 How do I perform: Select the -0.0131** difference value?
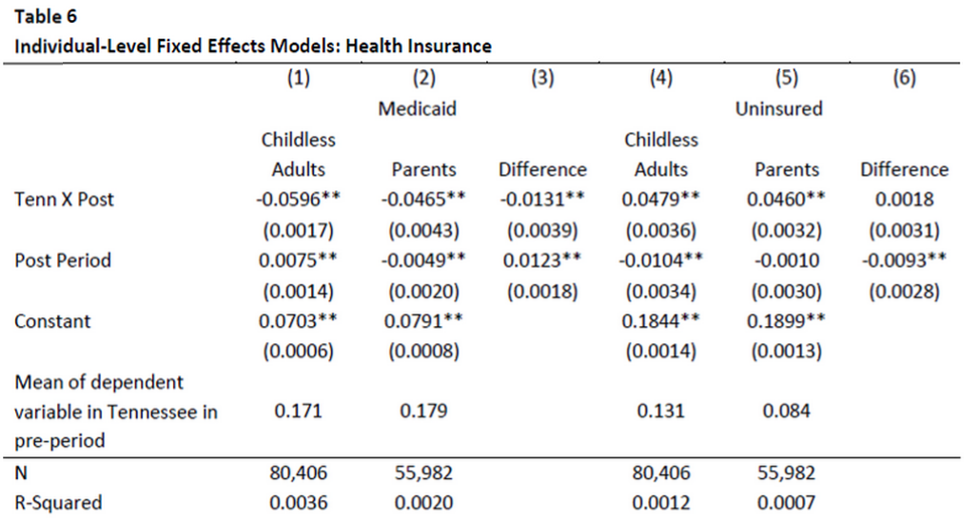click(542, 201)
